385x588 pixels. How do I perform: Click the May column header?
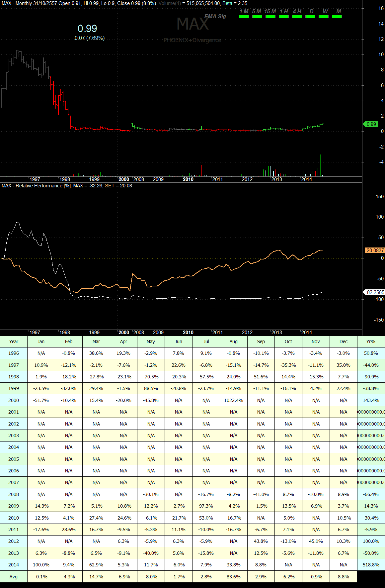(x=151, y=342)
